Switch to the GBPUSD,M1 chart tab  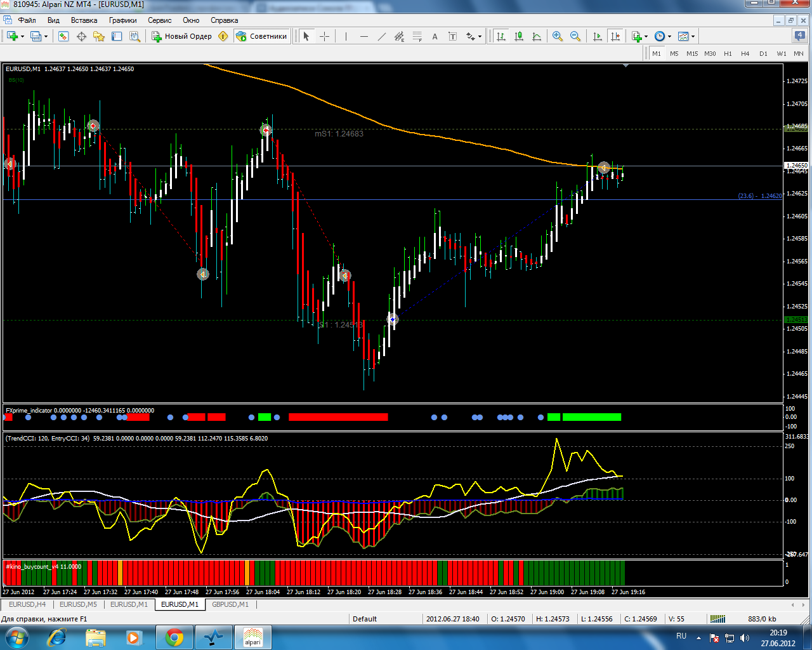click(x=230, y=604)
